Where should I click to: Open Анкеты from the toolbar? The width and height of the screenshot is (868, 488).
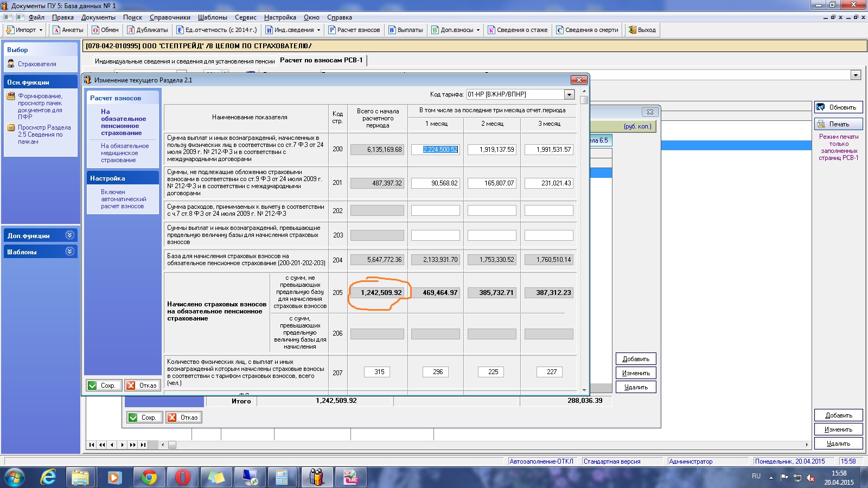tap(68, 30)
